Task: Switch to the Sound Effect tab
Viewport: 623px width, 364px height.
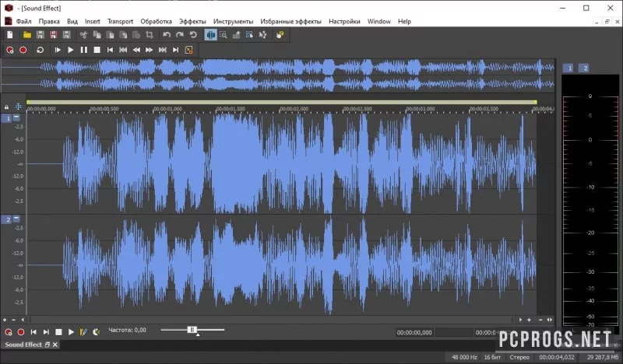Action: (x=23, y=345)
